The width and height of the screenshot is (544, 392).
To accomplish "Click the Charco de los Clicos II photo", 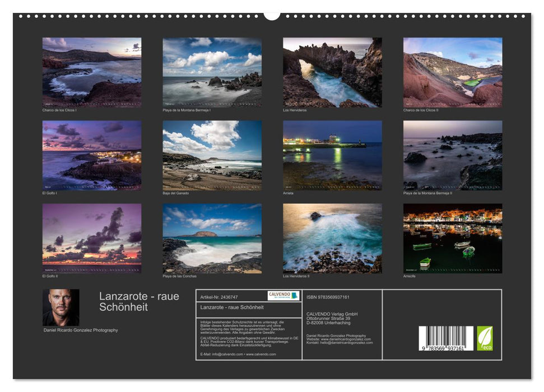I will click(453, 72).
